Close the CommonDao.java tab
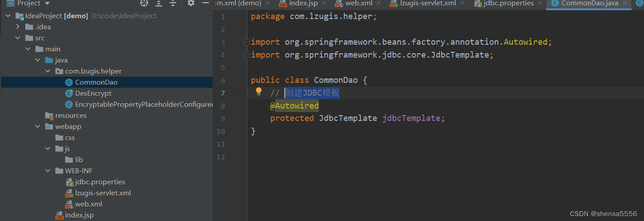The width and height of the screenshot is (644, 221). (625, 3)
